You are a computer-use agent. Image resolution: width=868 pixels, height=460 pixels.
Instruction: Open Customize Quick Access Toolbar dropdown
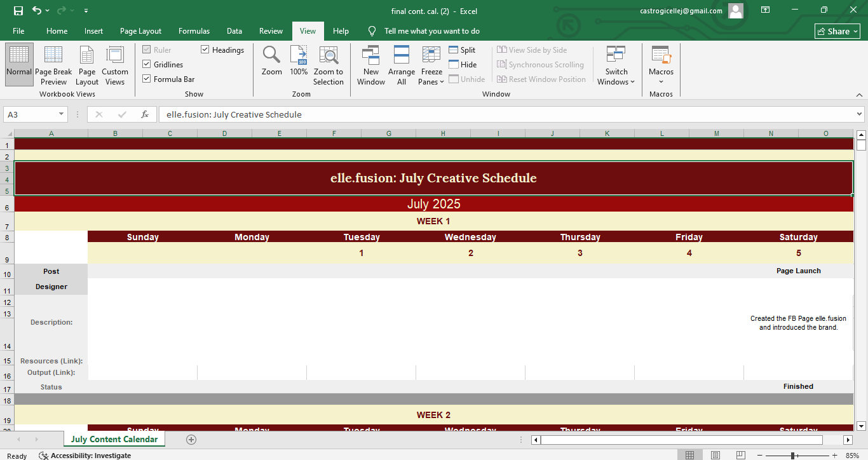(x=86, y=11)
